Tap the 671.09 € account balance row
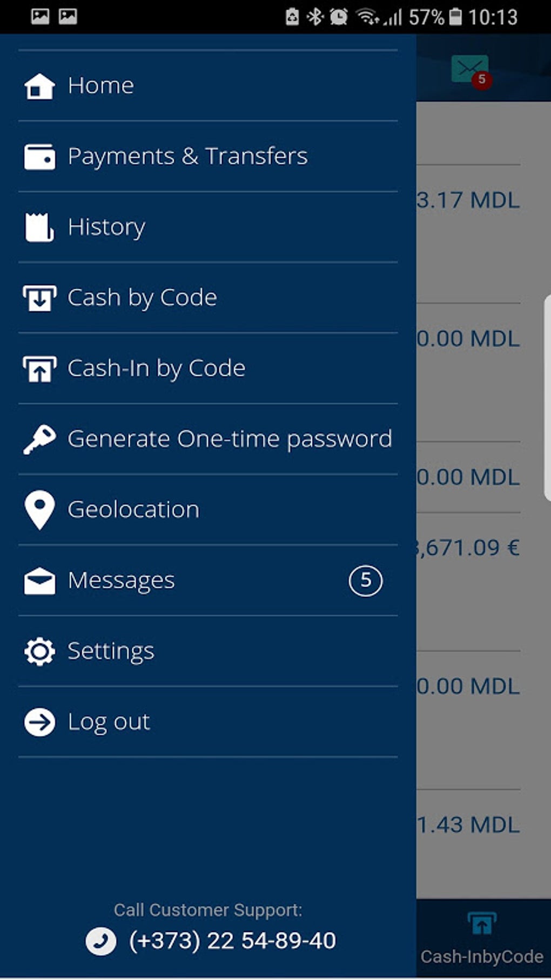Image resolution: width=551 pixels, height=980 pixels. pyautogui.click(x=468, y=548)
